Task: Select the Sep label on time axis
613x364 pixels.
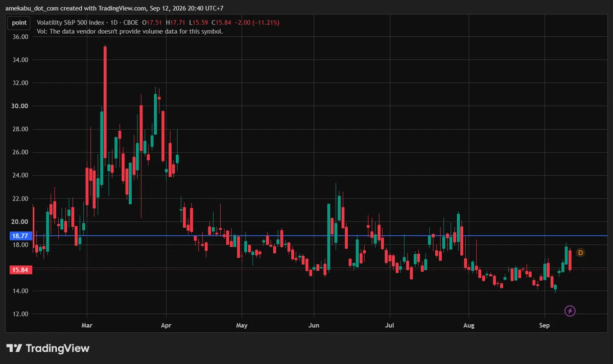Action: click(x=545, y=325)
